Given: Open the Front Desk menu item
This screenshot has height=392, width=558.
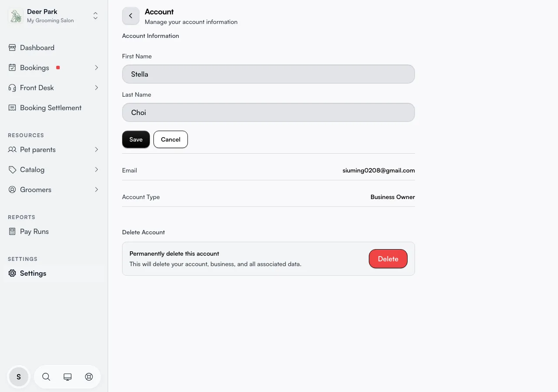Looking at the screenshot, I should pos(54,88).
